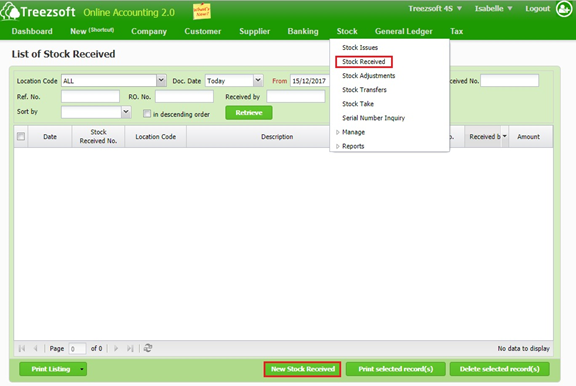Image resolution: width=576 pixels, height=386 pixels.
Task: Go to previous page of the list
Action: (36, 348)
